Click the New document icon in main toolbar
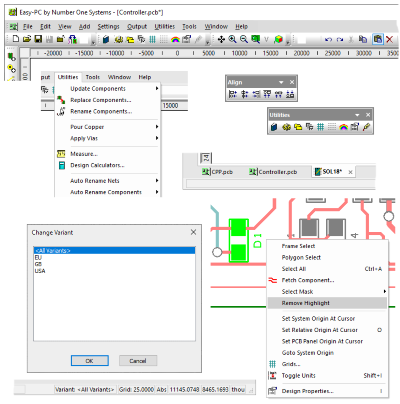 click(x=15, y=39)
